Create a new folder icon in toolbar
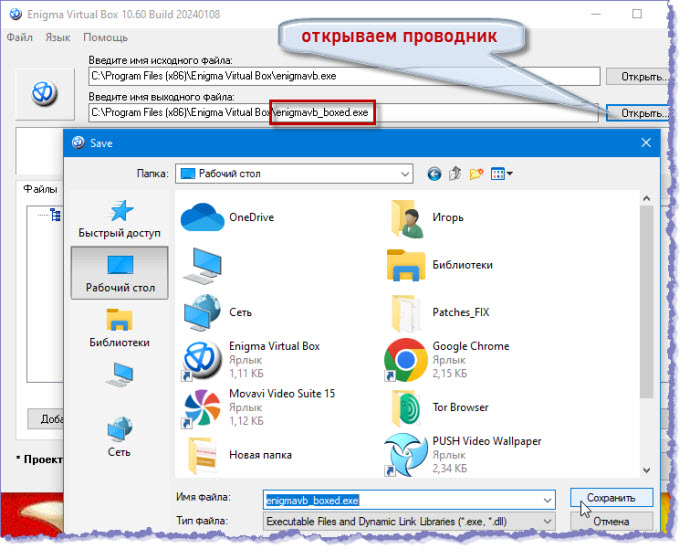The image size is (690, 554). [476, 174]
